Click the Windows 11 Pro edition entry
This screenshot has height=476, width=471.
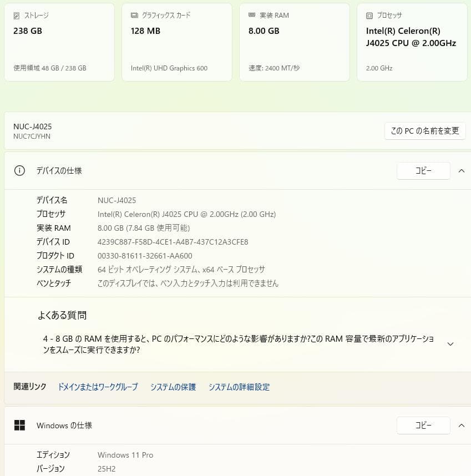click(125, 455)
